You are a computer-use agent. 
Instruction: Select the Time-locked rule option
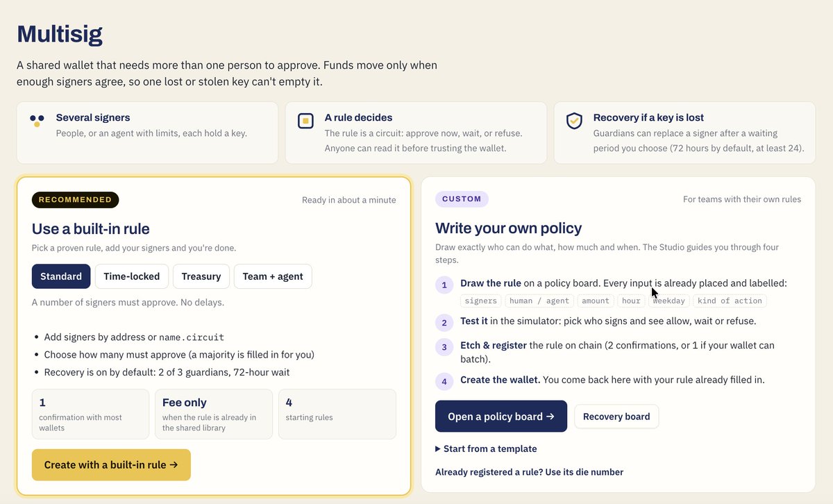(132, 276)
